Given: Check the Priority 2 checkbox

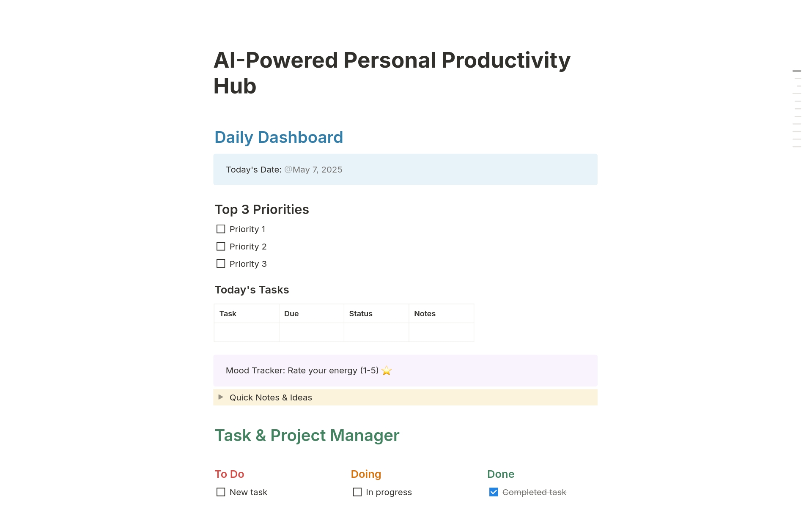Looking at the screenshot, I should pos(221,246).
